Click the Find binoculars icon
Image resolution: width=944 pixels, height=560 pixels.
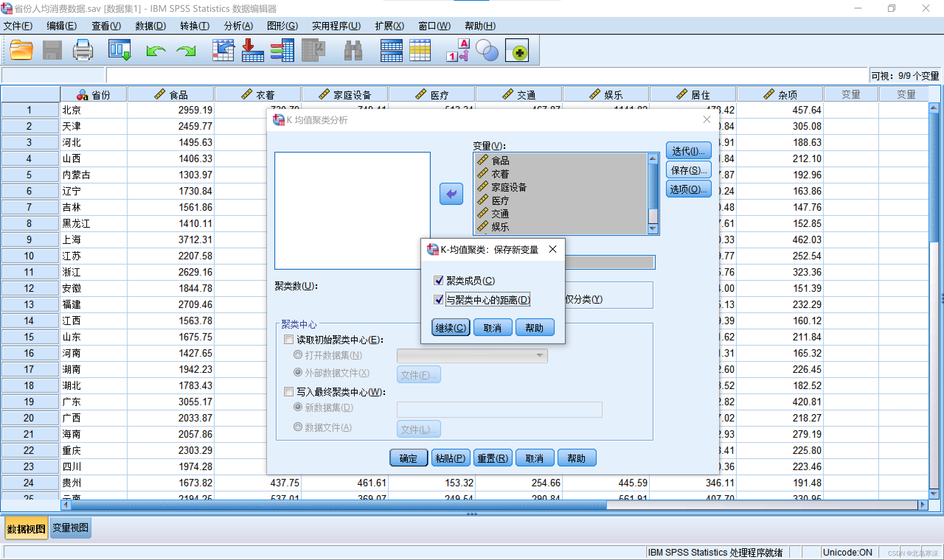point(353,50)
